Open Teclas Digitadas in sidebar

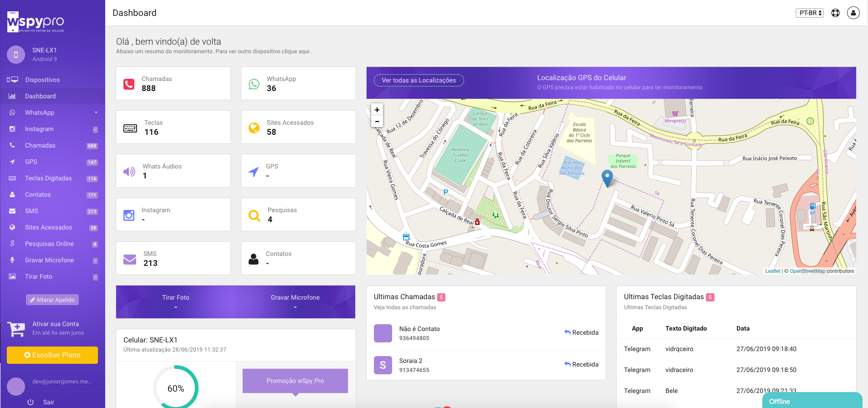[x=48, y=178]
